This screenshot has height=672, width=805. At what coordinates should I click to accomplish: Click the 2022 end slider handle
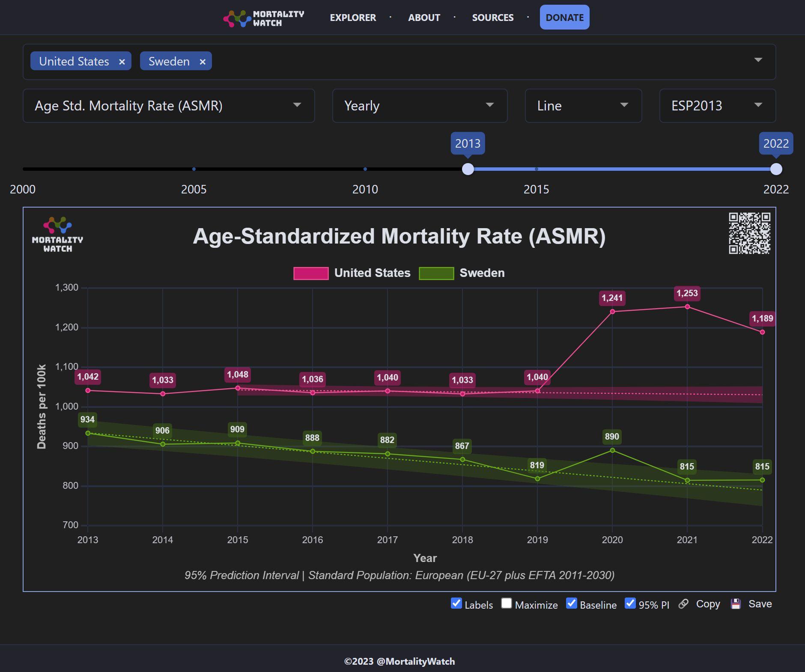[x=776, y=169]
